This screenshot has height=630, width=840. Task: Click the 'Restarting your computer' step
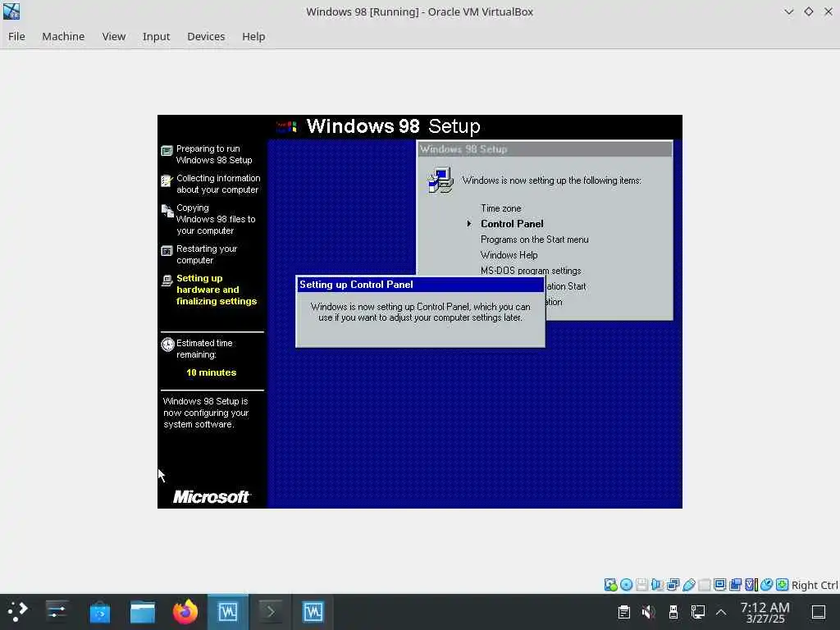(x=206, y=254)
